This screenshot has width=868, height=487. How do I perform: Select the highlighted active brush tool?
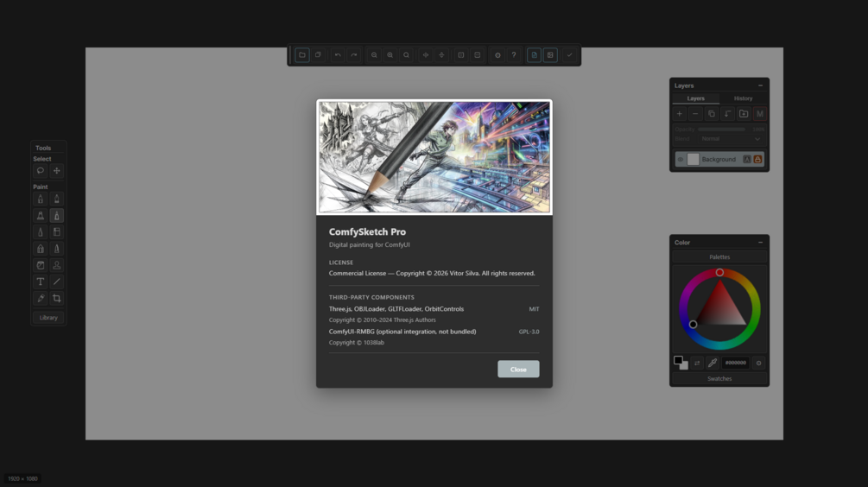(56, 216)
